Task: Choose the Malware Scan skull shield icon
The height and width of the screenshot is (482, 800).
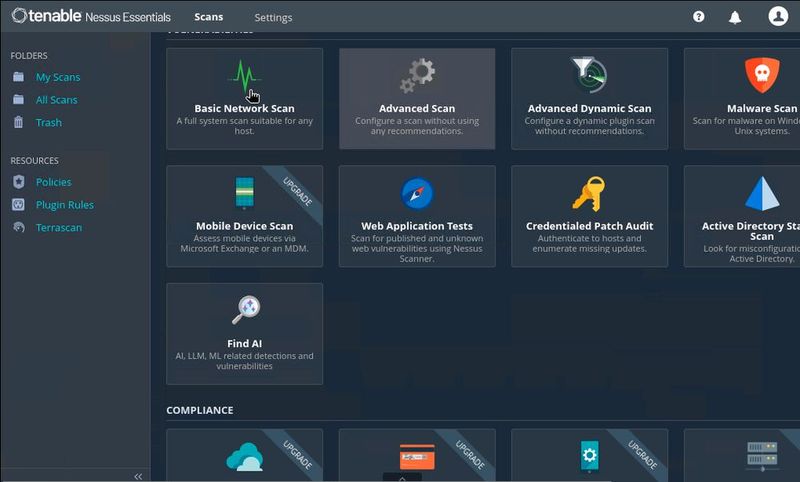Action: [x=761, y=75]
